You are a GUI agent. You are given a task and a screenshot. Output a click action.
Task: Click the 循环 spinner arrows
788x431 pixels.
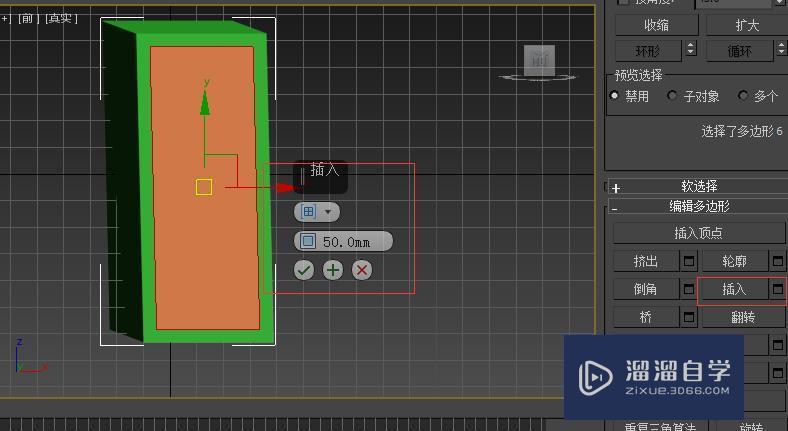[x=781, y=49]
